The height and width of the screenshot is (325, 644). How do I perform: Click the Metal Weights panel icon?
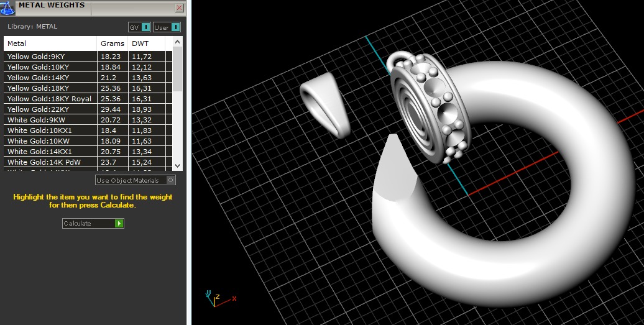(7, 8)
